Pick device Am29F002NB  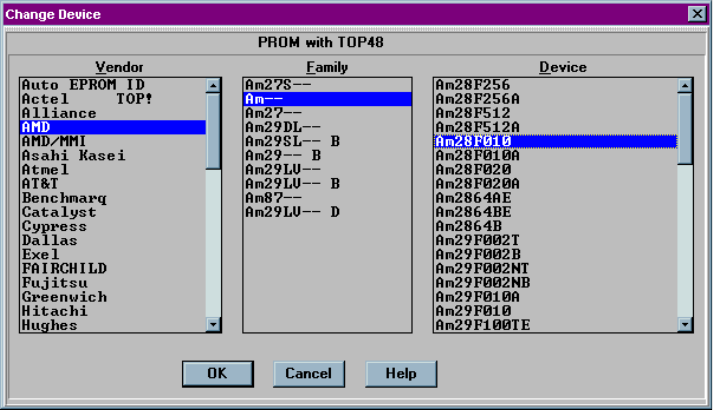pyautogui.click(x=556, y=283)
